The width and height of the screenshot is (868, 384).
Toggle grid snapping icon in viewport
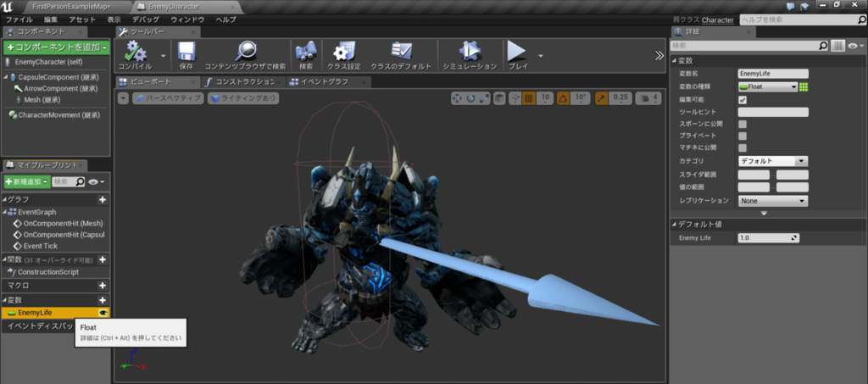[528, 98]
